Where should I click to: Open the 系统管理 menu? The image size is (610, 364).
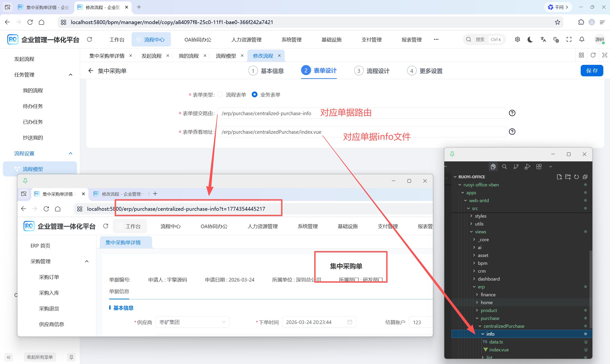[292, 39]
